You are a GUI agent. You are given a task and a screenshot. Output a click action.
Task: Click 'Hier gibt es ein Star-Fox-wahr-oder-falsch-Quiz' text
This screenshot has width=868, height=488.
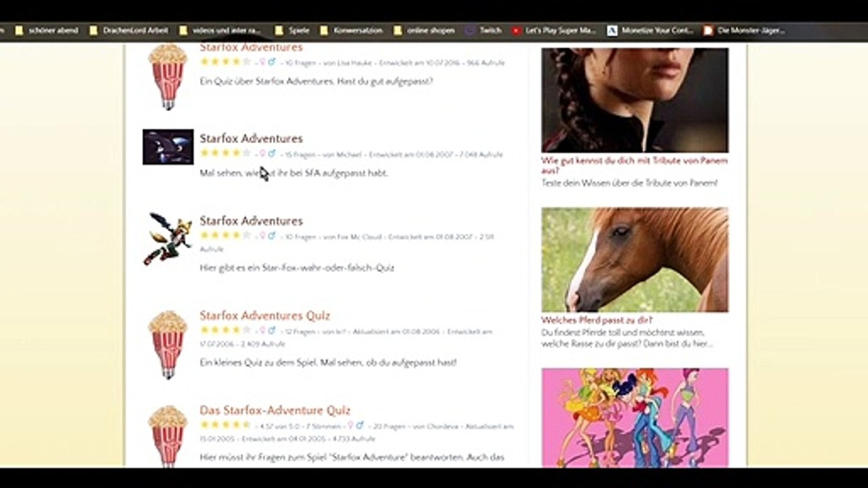coord(297,268)
